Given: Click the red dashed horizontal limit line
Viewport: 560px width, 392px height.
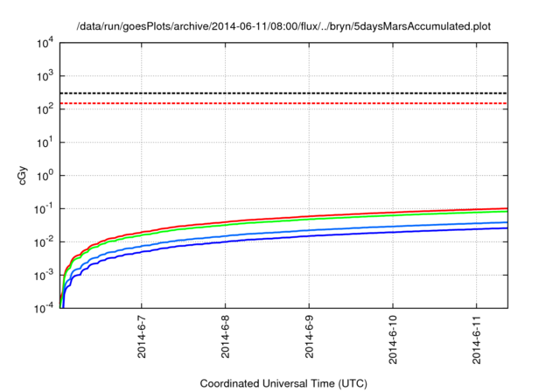Looking at the screenshot, I should pyautogui.click(x=283, y=103).
